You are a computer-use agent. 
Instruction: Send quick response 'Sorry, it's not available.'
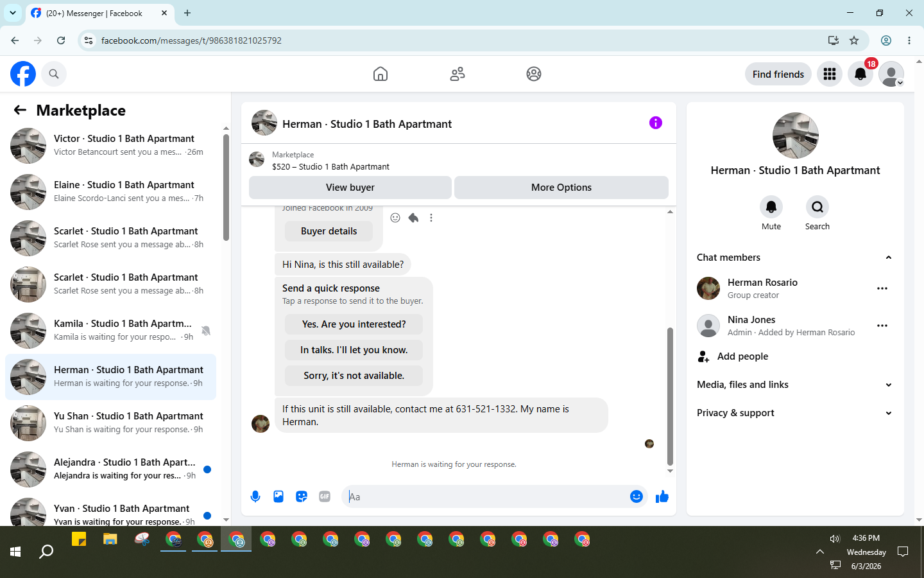(354, 376)
